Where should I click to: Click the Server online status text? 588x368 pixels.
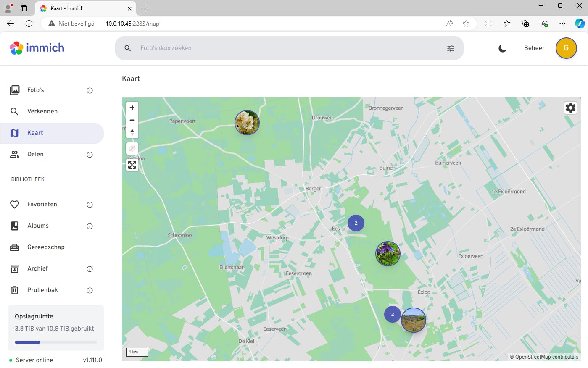(34, 360)
